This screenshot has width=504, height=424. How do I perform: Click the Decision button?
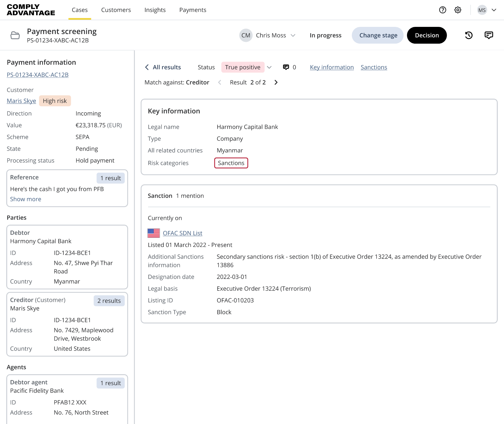pyautogui.click(x=427, y=35)
